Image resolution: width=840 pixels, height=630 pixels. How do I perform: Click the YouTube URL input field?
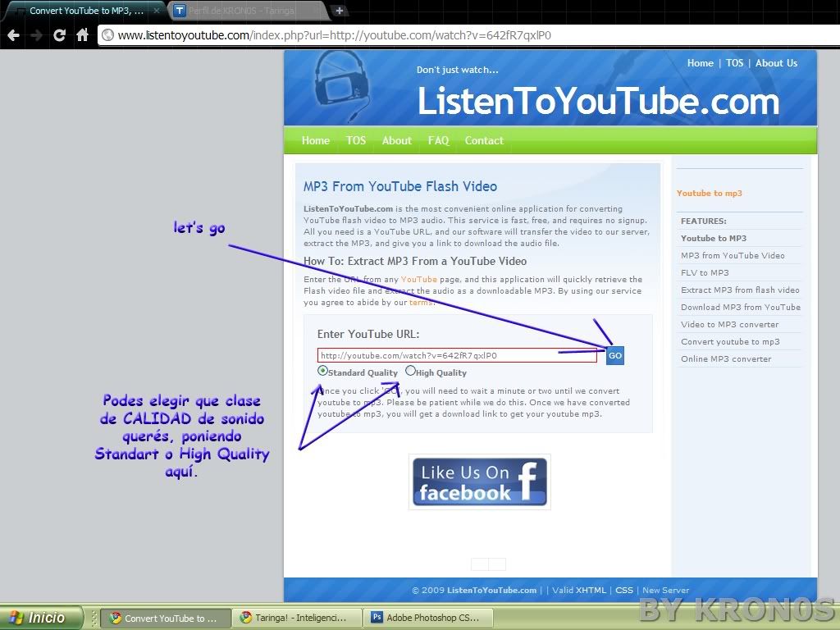[457, 355]
